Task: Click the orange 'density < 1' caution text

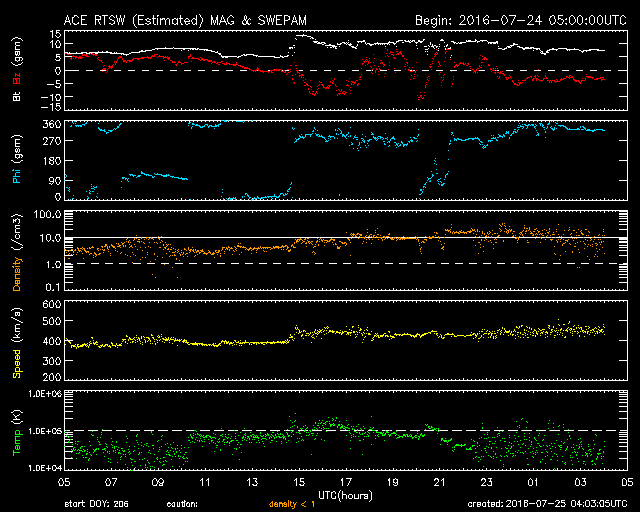Action: [292, 504]
